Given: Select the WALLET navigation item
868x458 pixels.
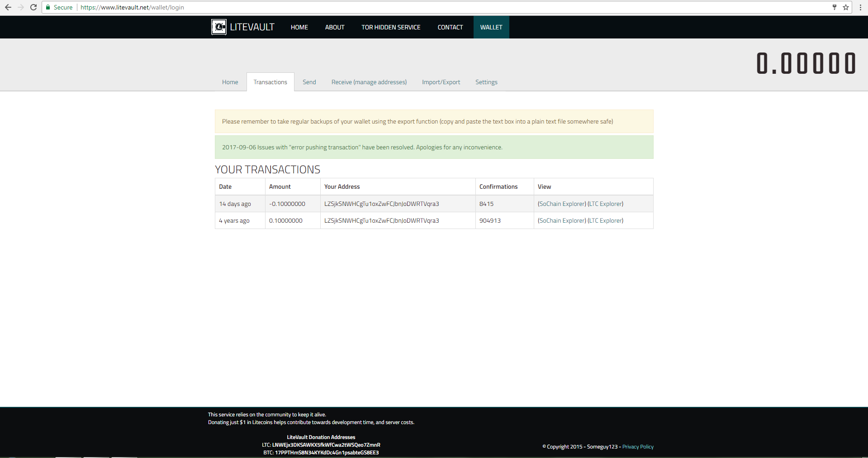Looking at the screenshot, I should pos(491,27).
